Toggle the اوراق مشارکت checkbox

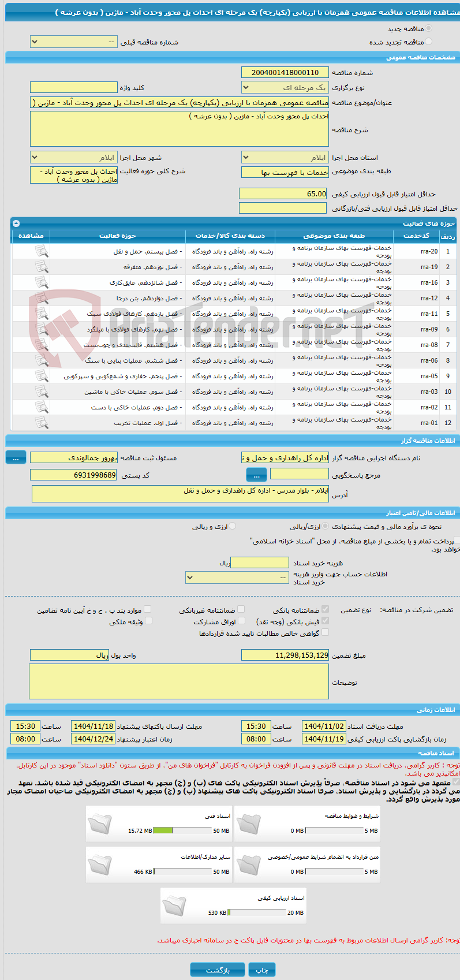(x=242, y=621)
